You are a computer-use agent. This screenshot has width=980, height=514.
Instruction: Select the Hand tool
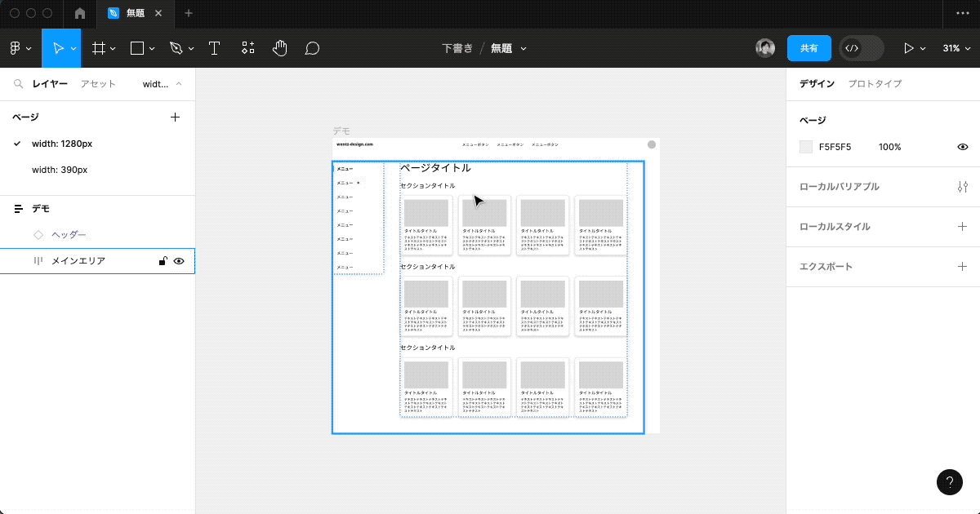click(280, 48)
